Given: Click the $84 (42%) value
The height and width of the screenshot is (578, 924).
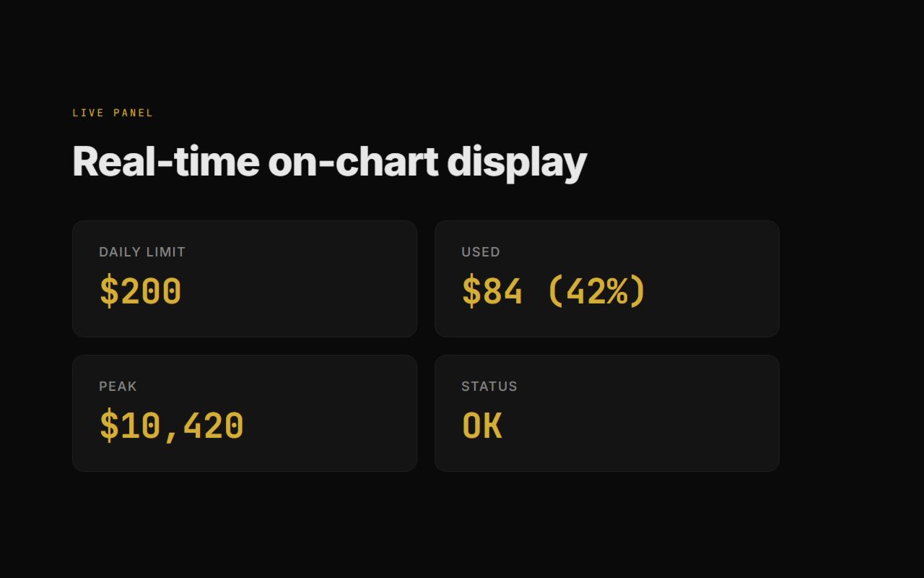Looking at the screenshot, I should click(x=554, y=292).
